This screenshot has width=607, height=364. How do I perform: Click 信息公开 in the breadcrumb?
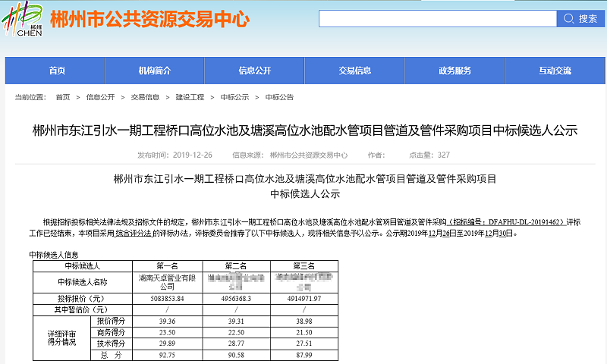100,97
